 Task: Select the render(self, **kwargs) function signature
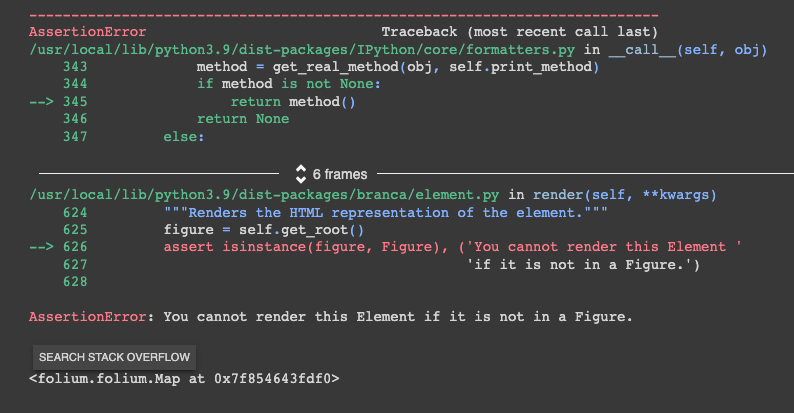tap(624, 195)
